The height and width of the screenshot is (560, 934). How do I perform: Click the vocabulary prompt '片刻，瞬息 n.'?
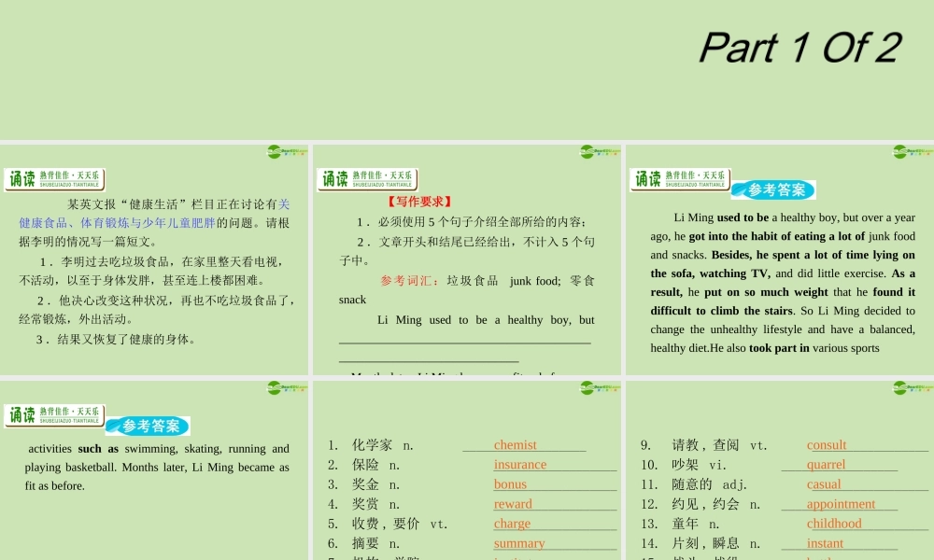point(716,543)
